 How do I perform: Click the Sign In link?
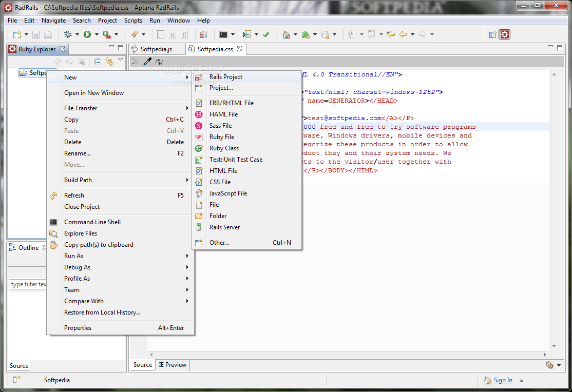click(x=503, y=380)
